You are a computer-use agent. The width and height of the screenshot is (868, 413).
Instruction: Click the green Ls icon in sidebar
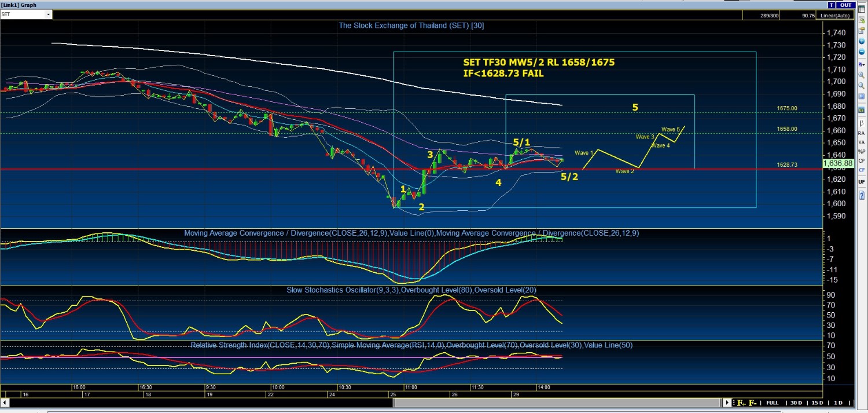click(x=862, y=110)
